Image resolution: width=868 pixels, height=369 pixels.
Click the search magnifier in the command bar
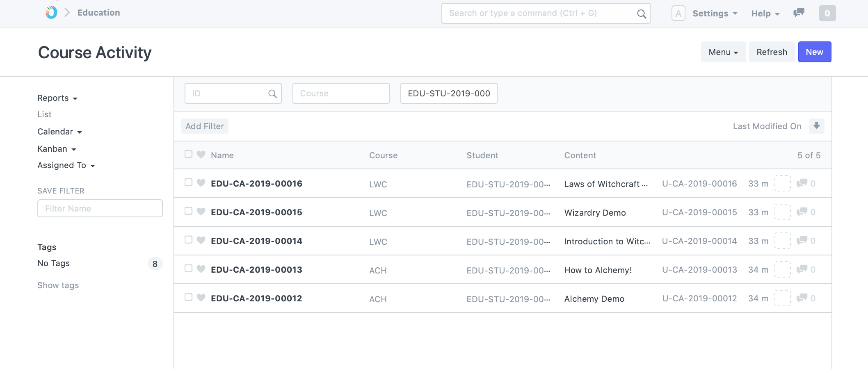tap(641, 14)
